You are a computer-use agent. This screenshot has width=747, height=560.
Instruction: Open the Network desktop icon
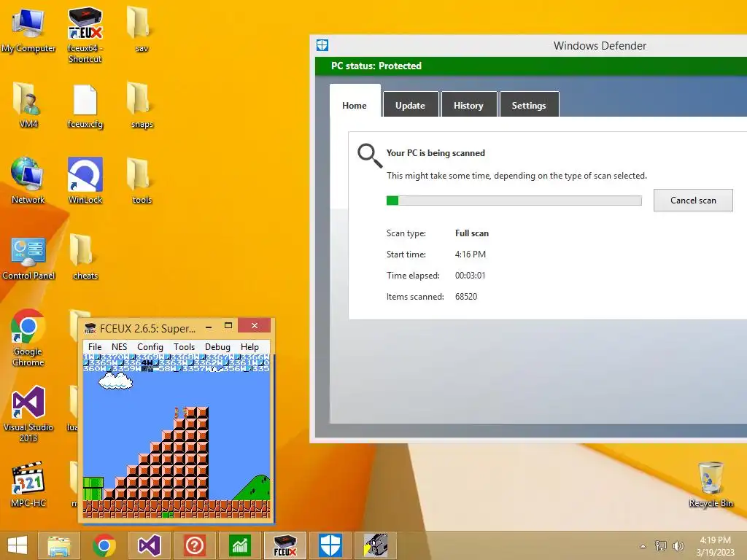pos(28,181)
